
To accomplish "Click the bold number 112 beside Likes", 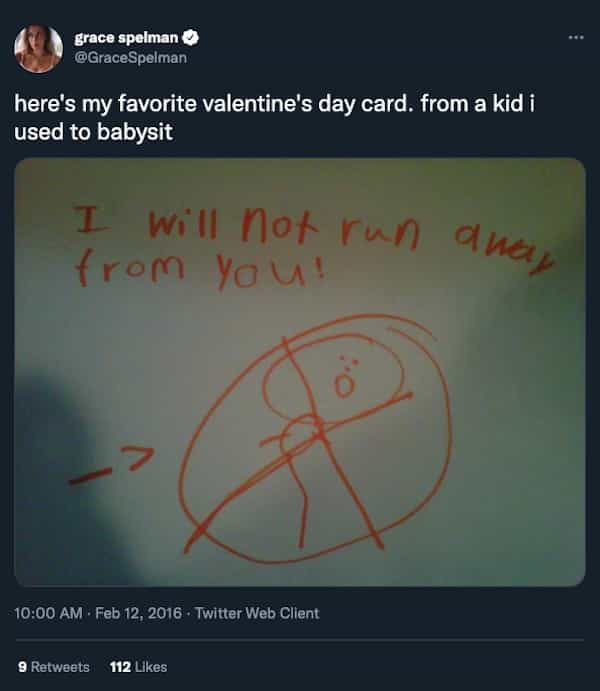I will pos(121,667).
